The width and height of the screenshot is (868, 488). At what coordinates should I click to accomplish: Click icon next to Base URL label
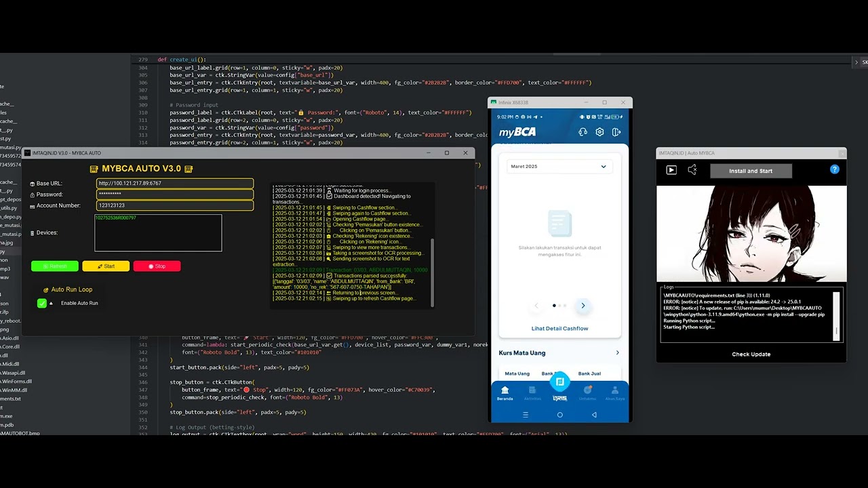(x=33, y=184)
